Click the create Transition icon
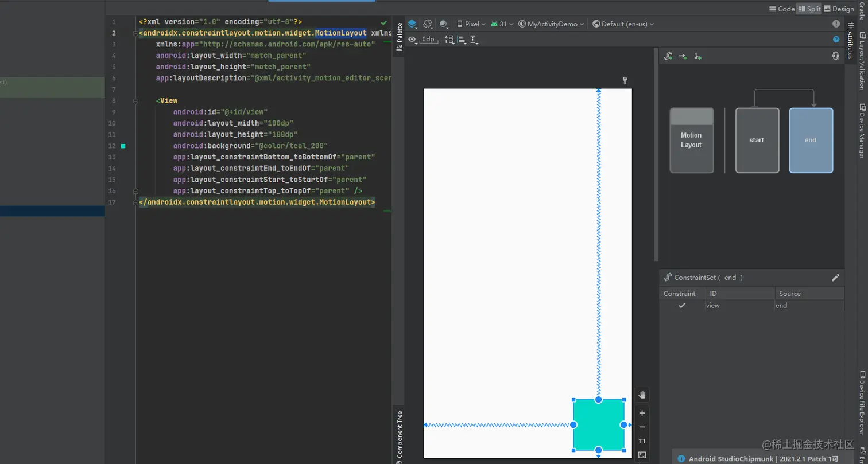The width and height of the screenshot is (868, 464). 683,56
